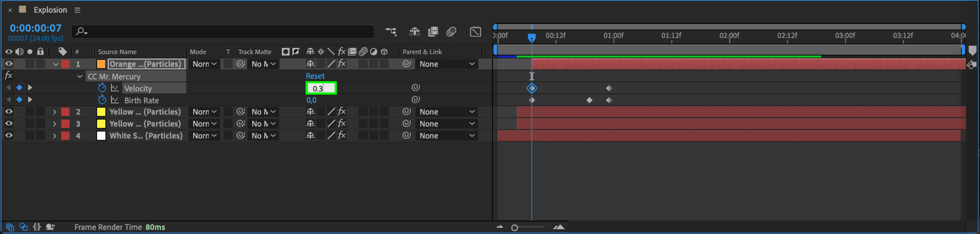Viewport: 980px width, 234px height.
Task: Enable frame blending for composition
Action: tap(433, 32)
